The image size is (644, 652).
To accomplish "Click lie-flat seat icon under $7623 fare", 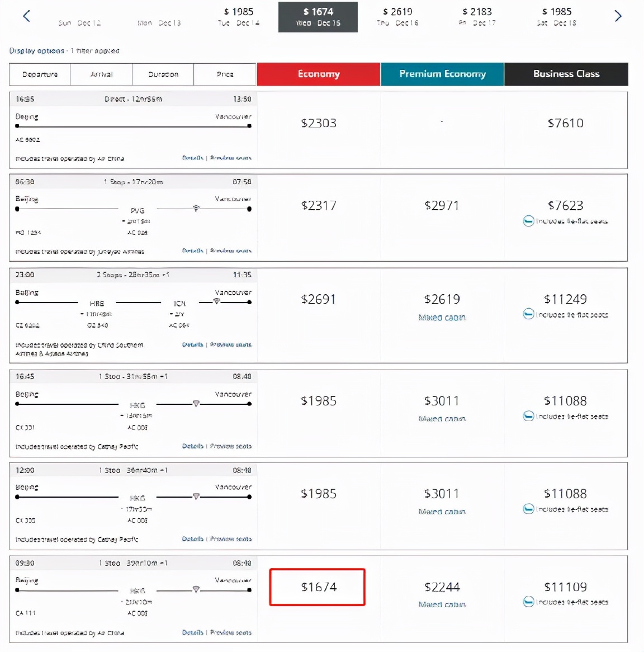I will 528,221.
